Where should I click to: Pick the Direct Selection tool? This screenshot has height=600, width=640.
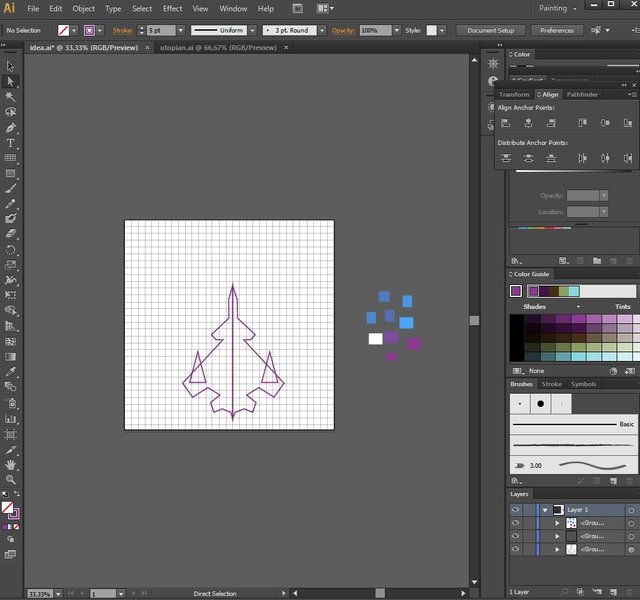11,81
